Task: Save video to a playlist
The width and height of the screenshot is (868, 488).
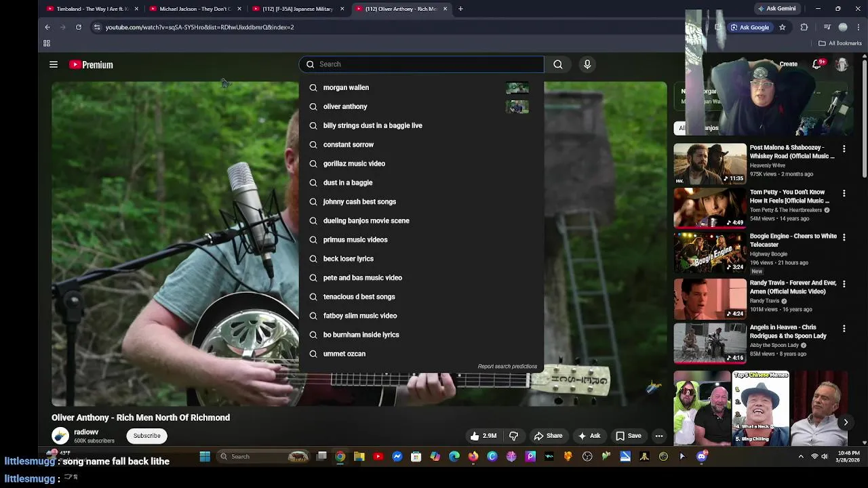Action: pyautogui.click(x=628, y=436)
